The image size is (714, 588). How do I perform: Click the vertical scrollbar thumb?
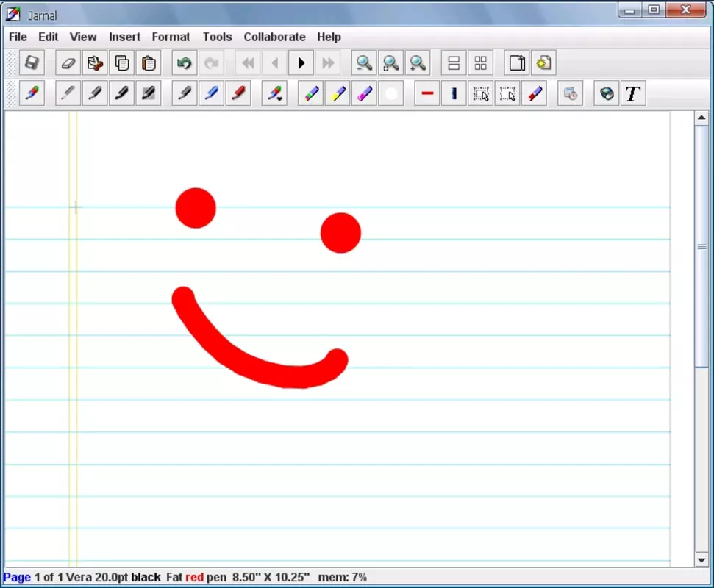click(x=701, y=246)
